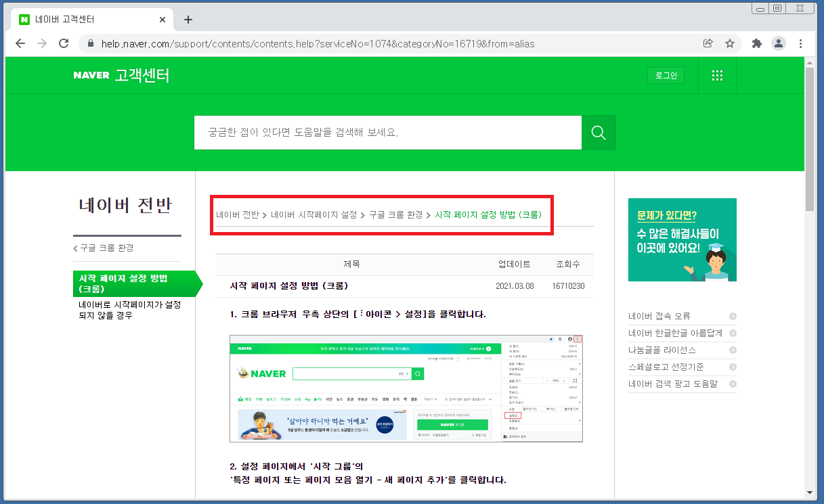Bookmark this page with the star icon

point(730,43)
